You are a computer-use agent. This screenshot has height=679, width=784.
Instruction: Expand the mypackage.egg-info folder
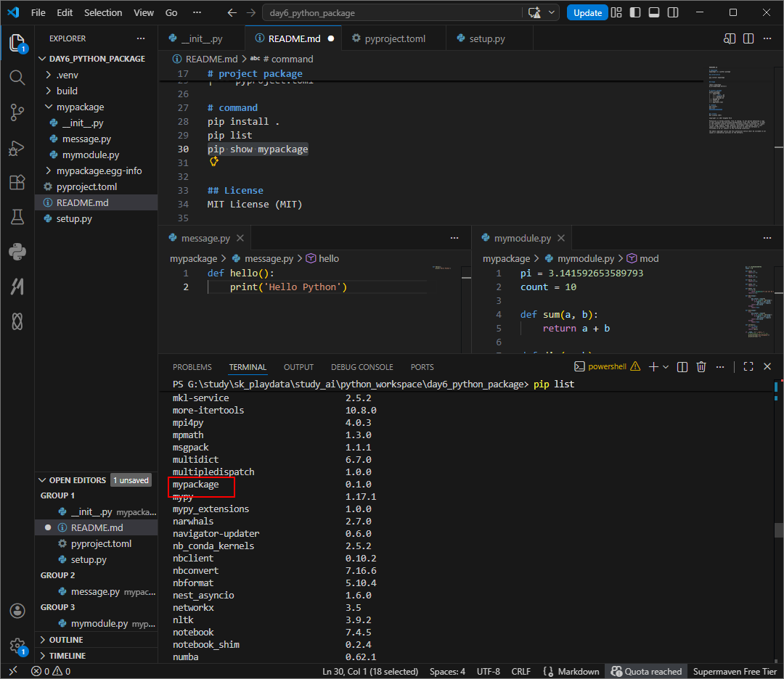49,171
